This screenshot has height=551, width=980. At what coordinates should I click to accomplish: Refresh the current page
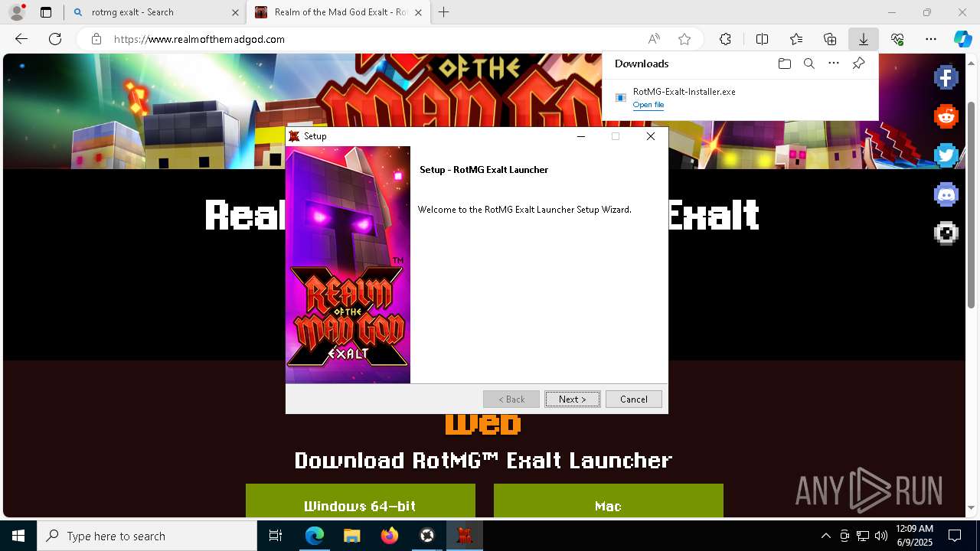(55, 39)
